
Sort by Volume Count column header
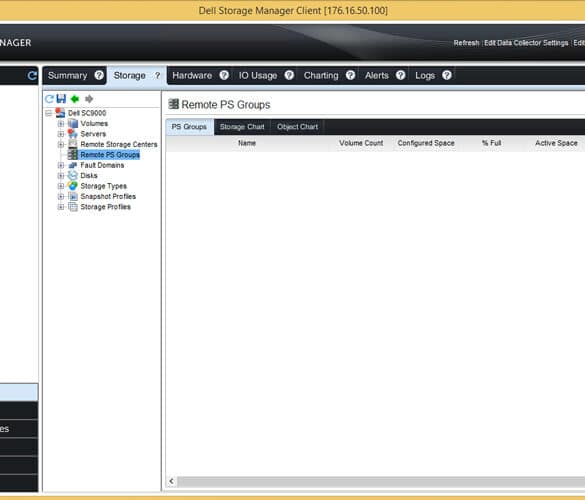(361, 143)
